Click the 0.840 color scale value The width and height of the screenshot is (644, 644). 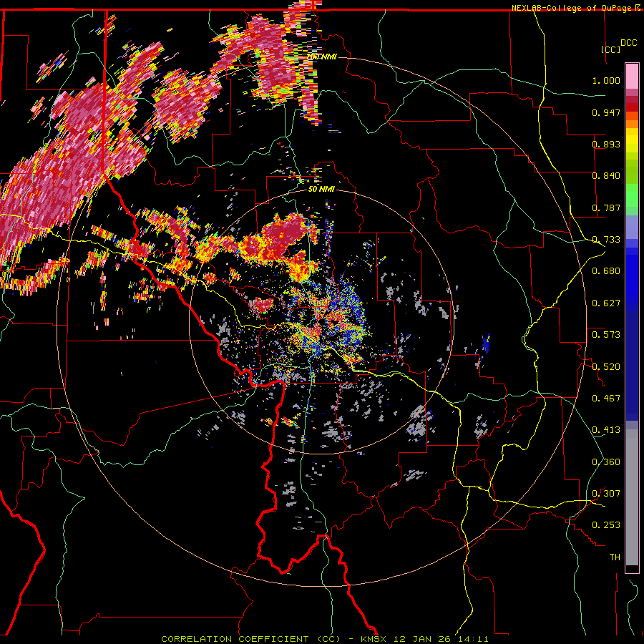tap(606, 176)
